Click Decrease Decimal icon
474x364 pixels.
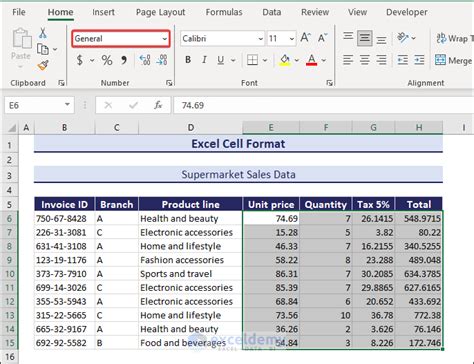point(162,60)
